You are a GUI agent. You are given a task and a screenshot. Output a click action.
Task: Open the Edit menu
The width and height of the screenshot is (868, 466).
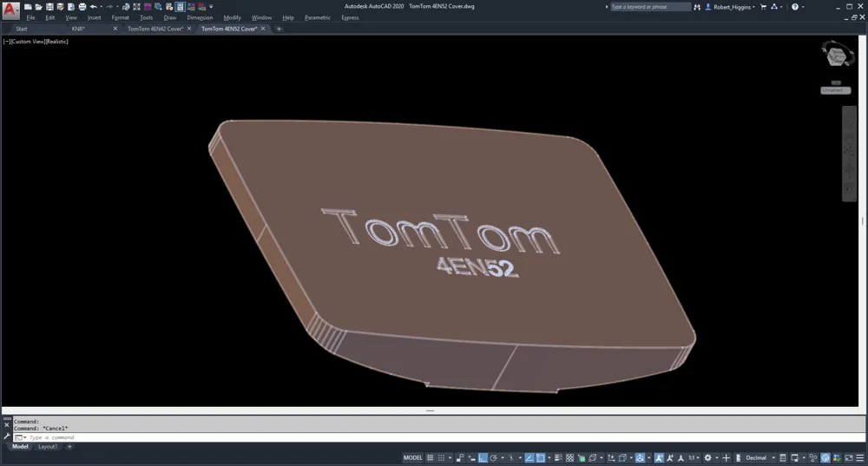(x=49, y=17)
